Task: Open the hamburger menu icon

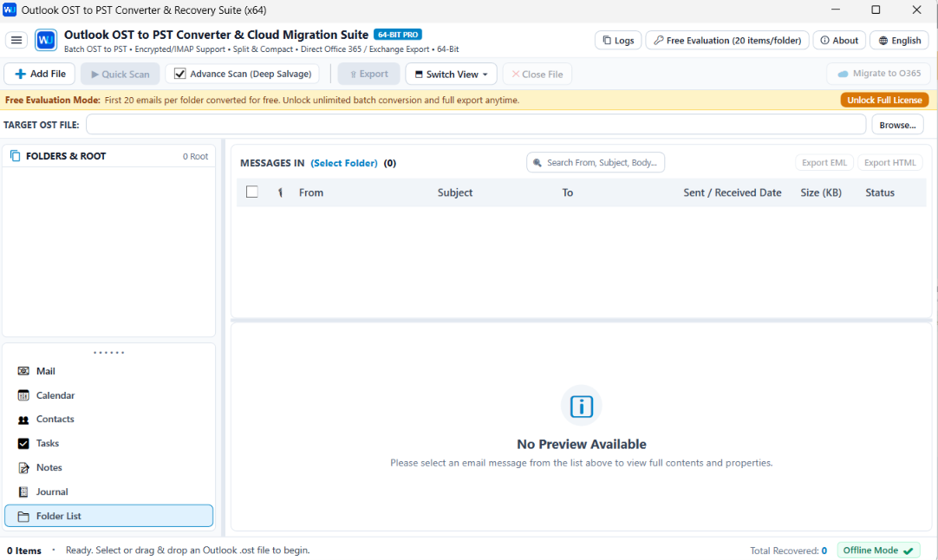Action: pos(16,40)
